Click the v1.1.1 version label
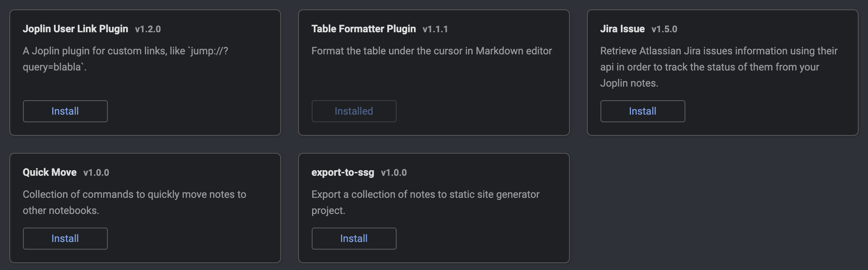The height and width of the screenshot is (270, 868). pos(435,29)
